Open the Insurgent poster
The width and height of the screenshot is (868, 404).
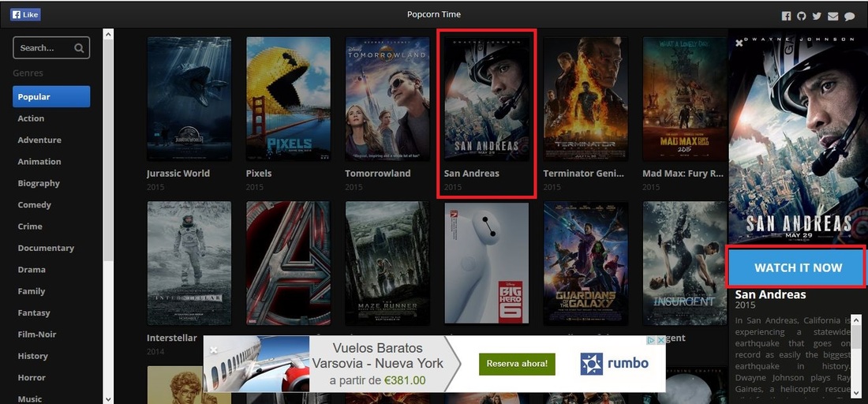pyautogui.click(x=685, y=263)
